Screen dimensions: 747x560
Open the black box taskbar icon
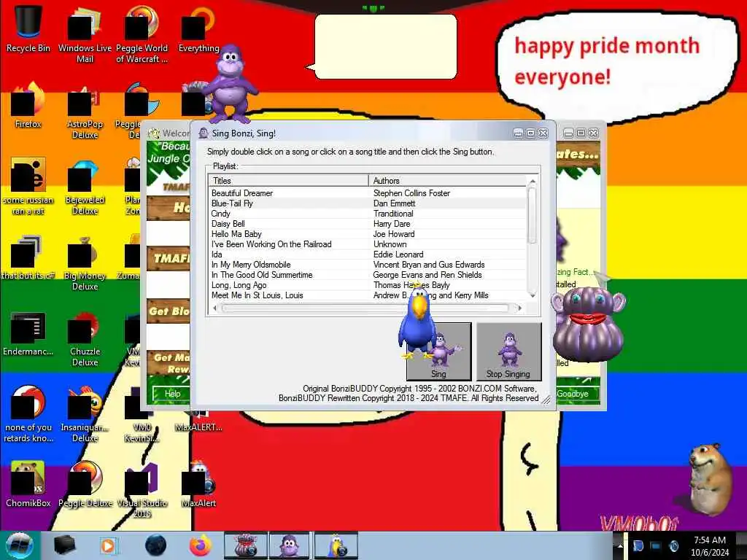pyautogui.click(x=64, y=545)
